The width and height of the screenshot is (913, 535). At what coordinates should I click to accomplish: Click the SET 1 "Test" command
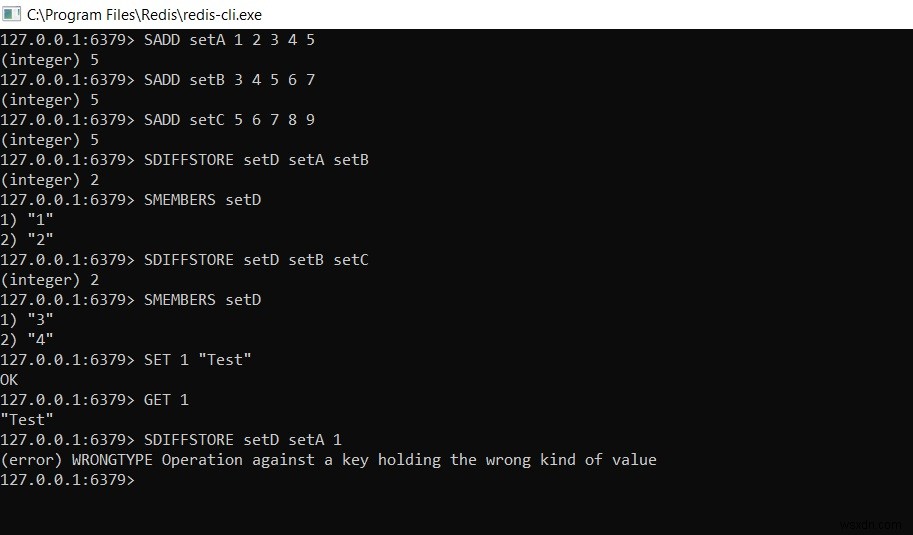point(198,360)
